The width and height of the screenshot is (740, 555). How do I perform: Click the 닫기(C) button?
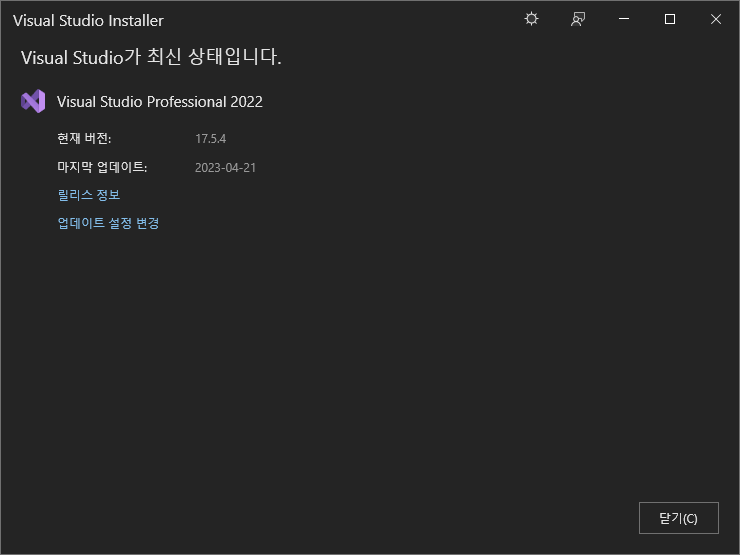pos(679,518)
